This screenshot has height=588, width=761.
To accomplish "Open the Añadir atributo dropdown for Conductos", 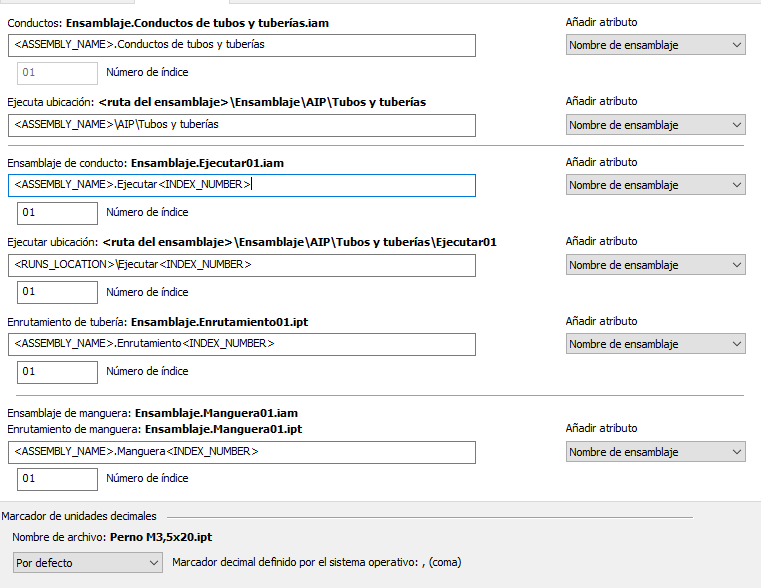I will (655, 45).
